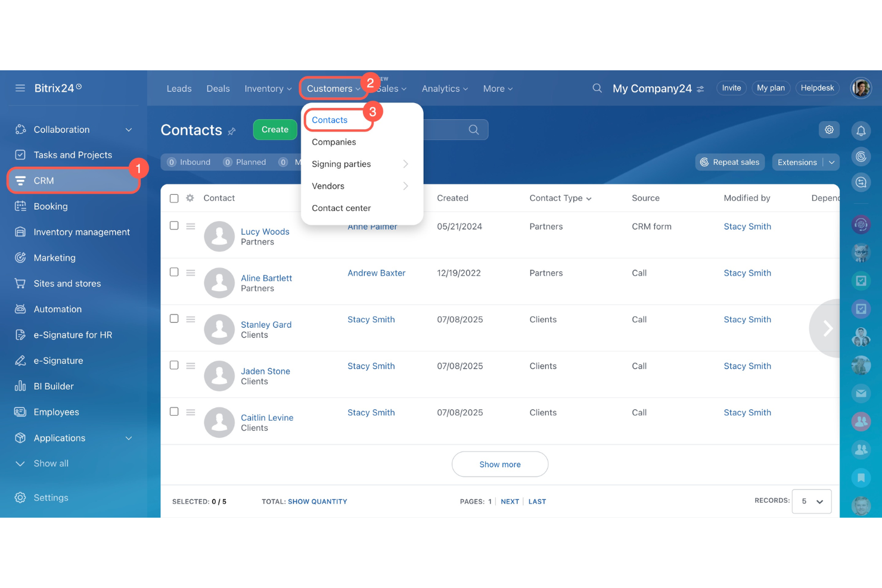Image resolution: width=882 pixels, height=588 pixels.
Task: Click the notifications bell icon
Action: click(861, 130)
